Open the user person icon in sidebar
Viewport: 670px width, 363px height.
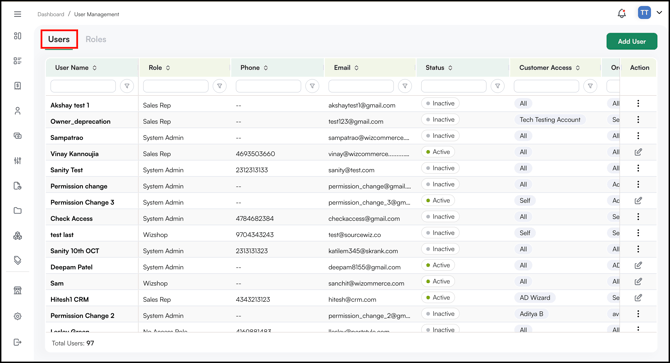pyautogui.click(x=18, y=111)
